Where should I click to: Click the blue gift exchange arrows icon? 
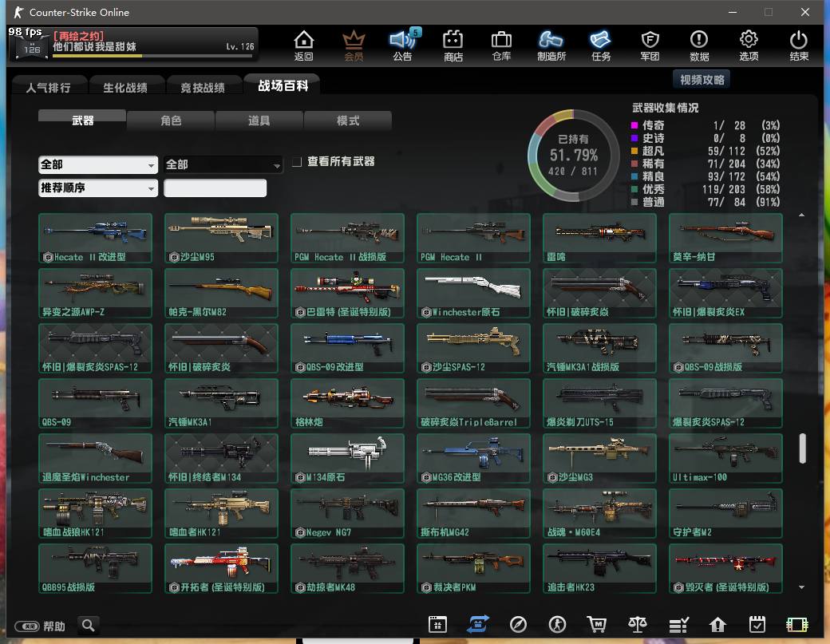478,624
